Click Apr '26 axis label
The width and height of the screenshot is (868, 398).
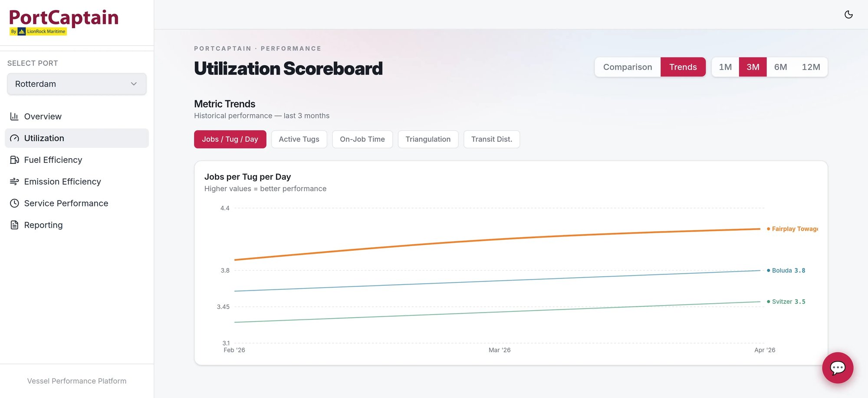(x=765, y=350)
